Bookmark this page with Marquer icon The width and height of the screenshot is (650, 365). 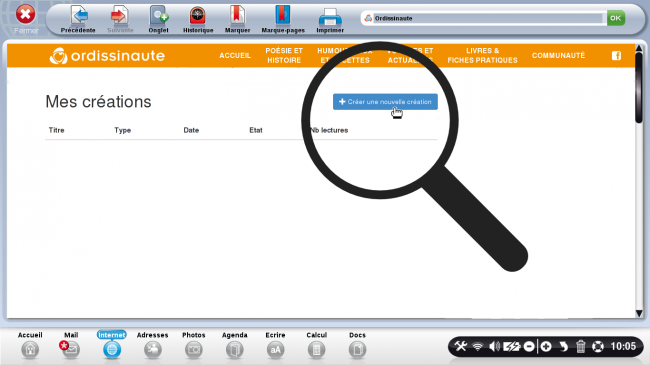click(x=238, y=16)
